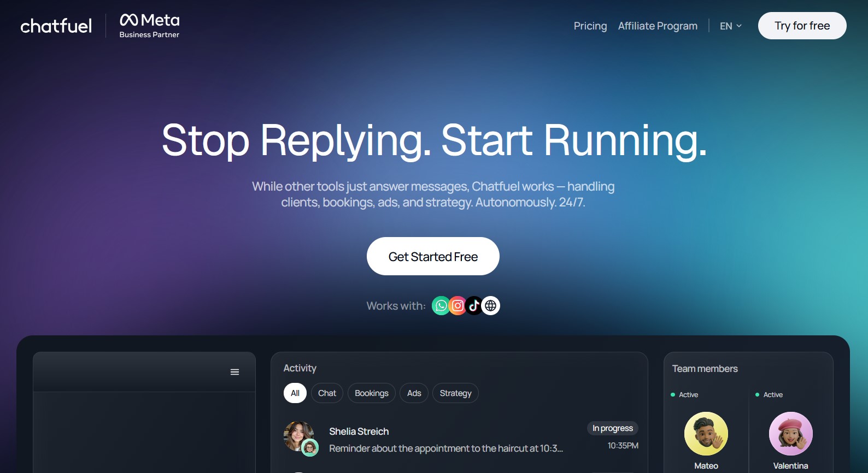The width and height of the screenshot is (868, 473).
Task: Click the Try for free button
Action: (x=802, y=26)
